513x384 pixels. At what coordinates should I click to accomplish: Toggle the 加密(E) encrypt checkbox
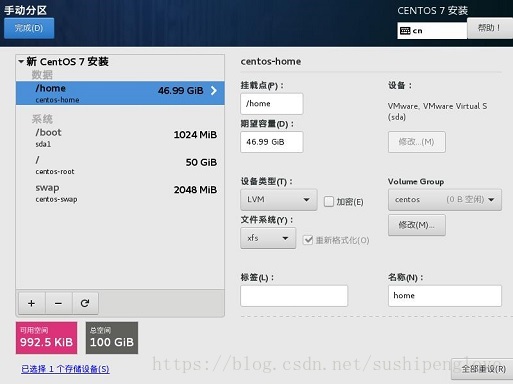pyautogui.click(x=329, y=201)
